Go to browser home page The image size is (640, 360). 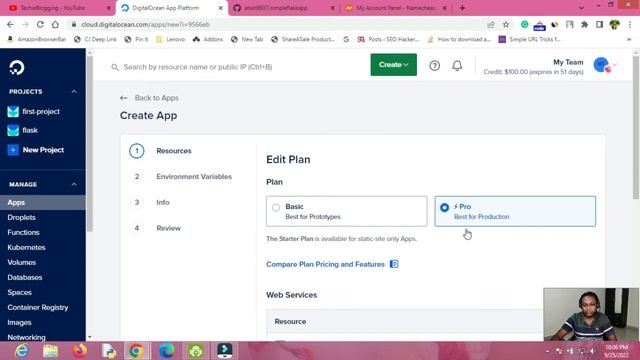(55, 24)
